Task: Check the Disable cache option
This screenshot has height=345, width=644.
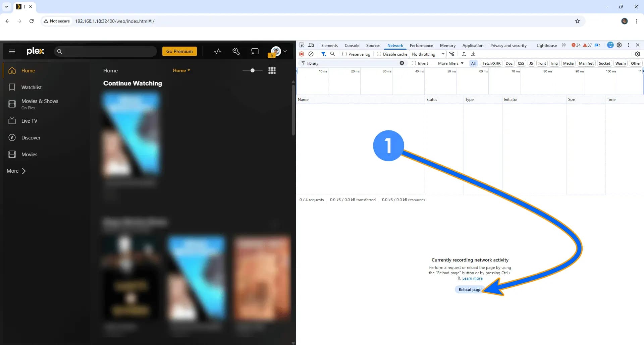Action: tap(379, 54)
